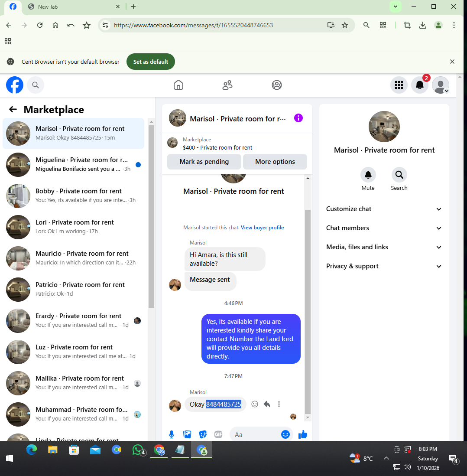Click Marisol listing thumbnail in info panel
The image size is (467, 476).
click(384, 127)
